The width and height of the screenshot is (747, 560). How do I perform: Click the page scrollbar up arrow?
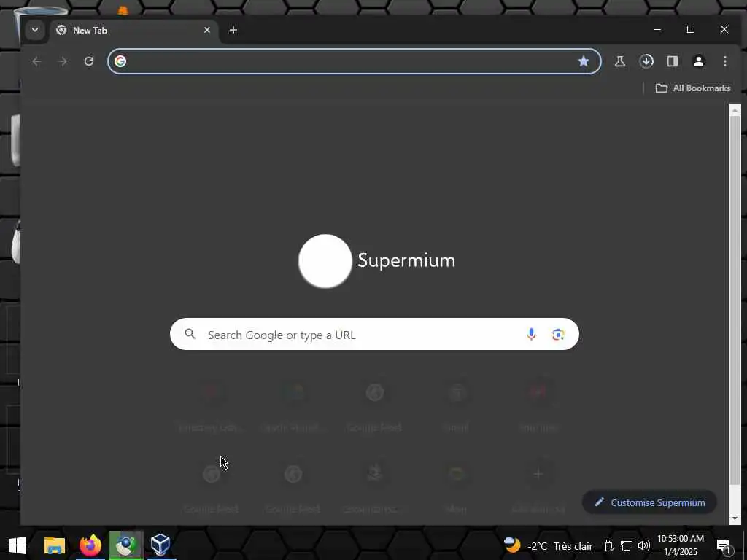735,109
